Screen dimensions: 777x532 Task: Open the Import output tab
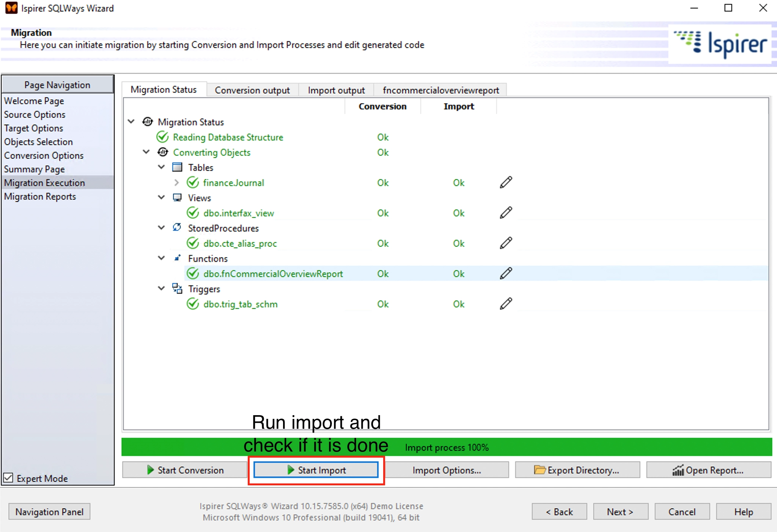pos(336,90)
